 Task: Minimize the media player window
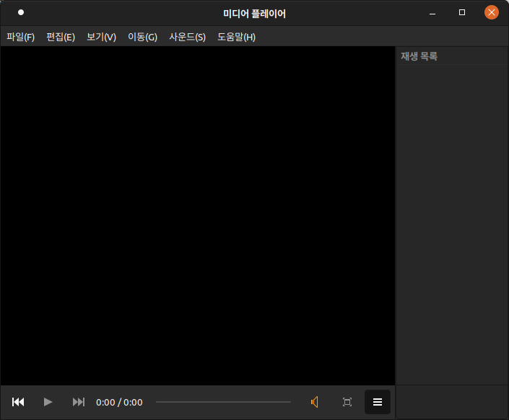point(432,13)
